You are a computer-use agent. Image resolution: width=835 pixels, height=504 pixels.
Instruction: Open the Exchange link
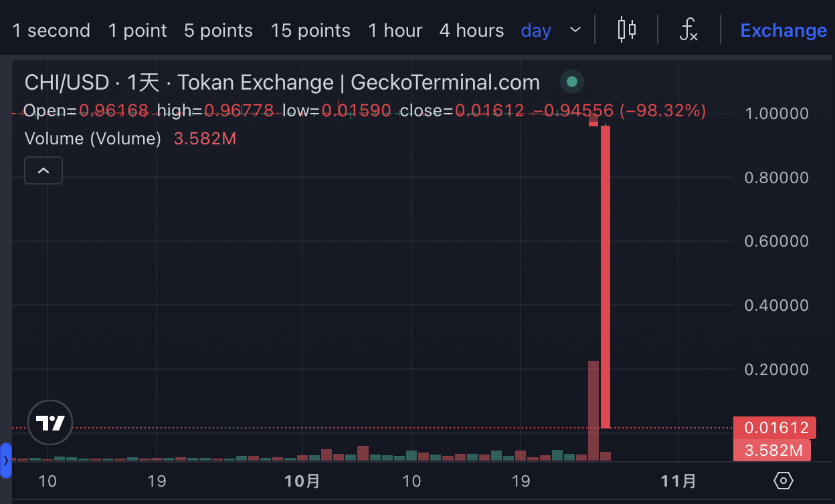(783, 30)
